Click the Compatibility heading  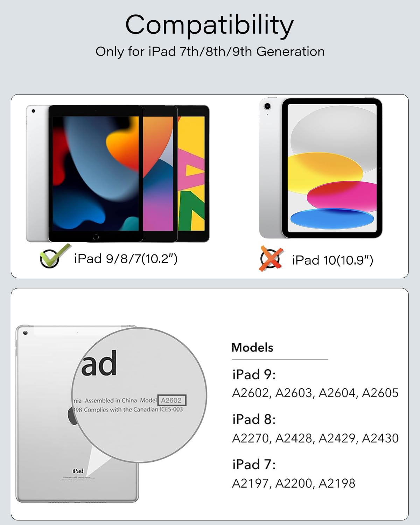pyautogui.click(x=209, y=25)
